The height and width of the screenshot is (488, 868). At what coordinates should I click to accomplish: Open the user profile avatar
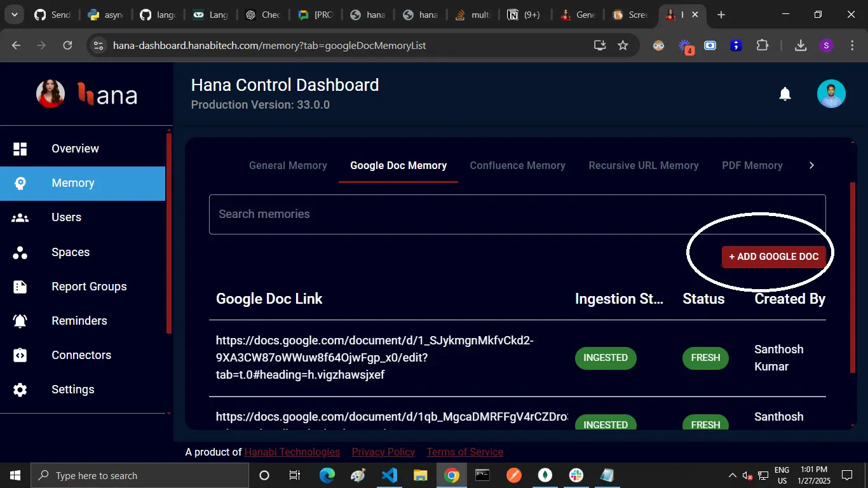coord(831,94)
